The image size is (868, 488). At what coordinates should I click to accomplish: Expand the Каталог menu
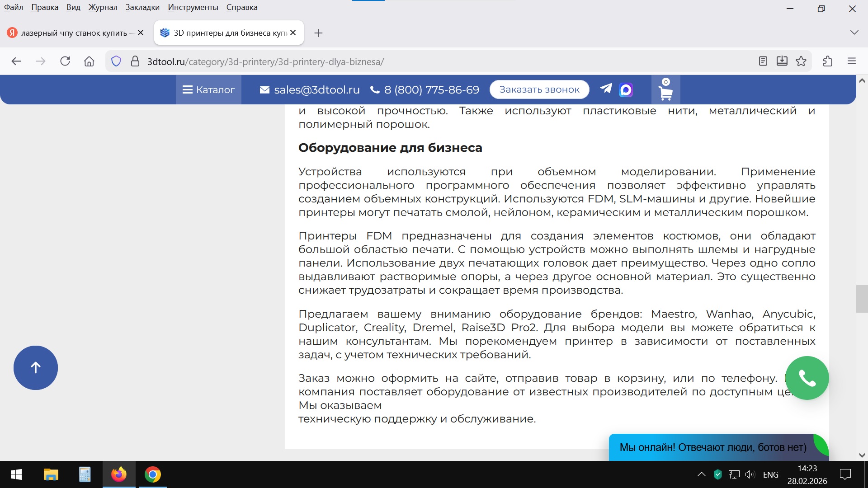click(x=208, y=89)
